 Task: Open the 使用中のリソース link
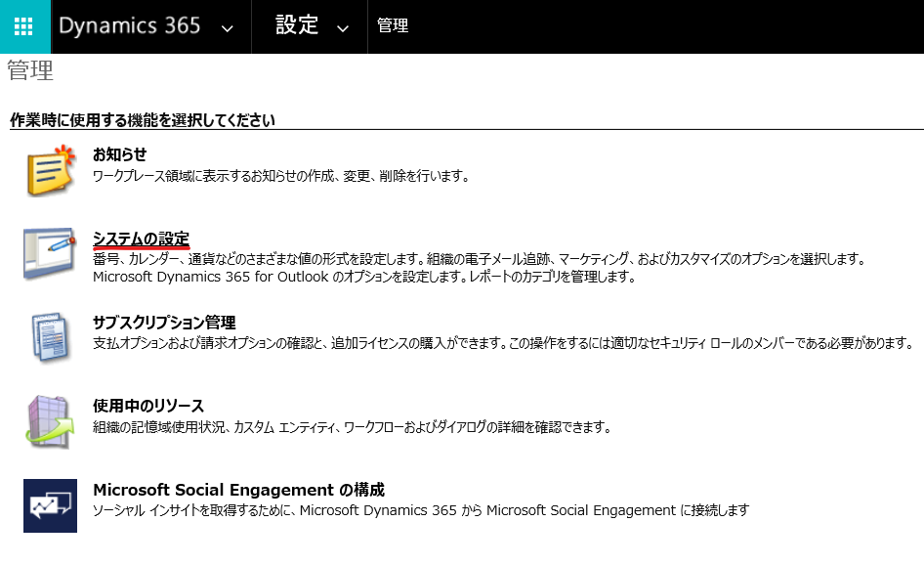click(148, 406)
